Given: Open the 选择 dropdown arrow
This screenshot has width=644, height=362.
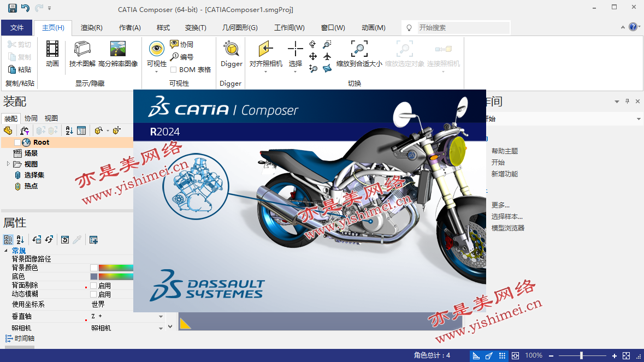Looking at the screenshot, I should click(296, 72).
